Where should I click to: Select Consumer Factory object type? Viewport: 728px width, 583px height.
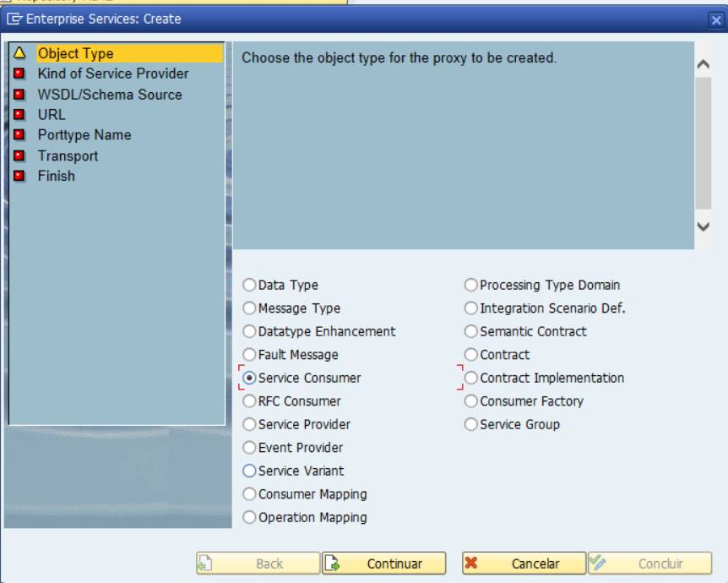pos(471,401)
